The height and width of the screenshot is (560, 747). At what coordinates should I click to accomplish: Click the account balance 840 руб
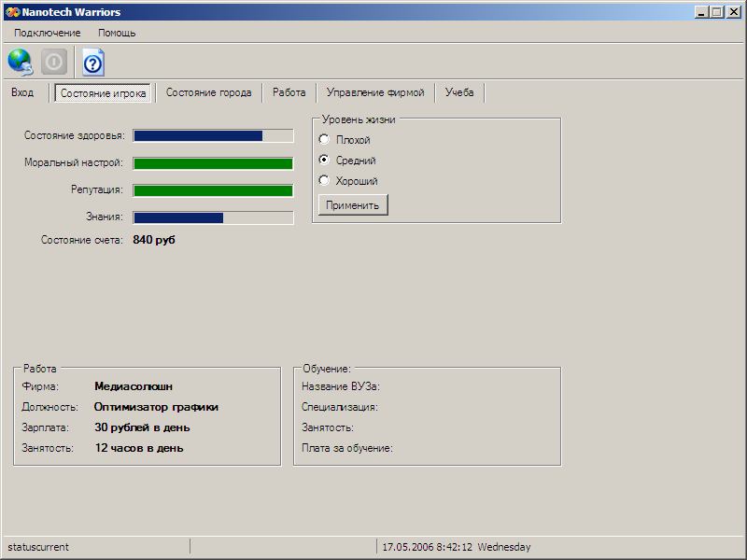(x=154, y=240)
